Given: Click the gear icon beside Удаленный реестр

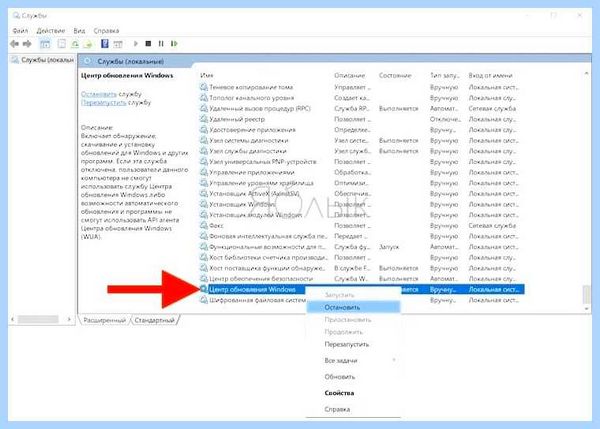Looking at the screenshot, I should [x=204, y=119].
